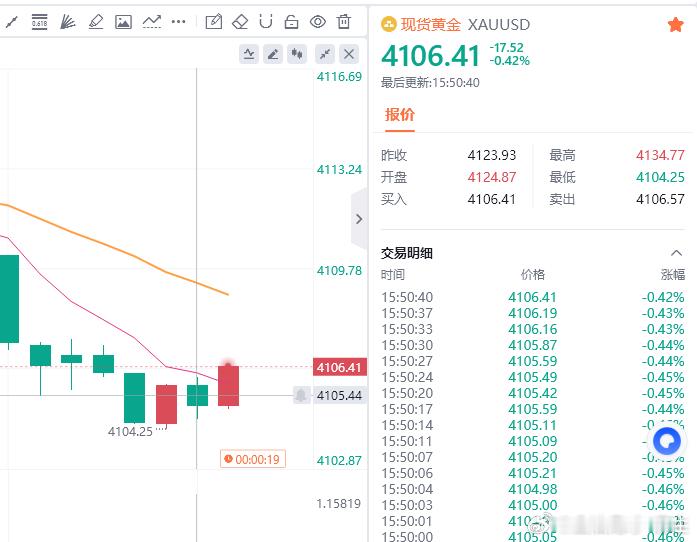
Task: Open more drawing tools ellipsis menu
Action: pyautogui.click(x=179, y=21)
